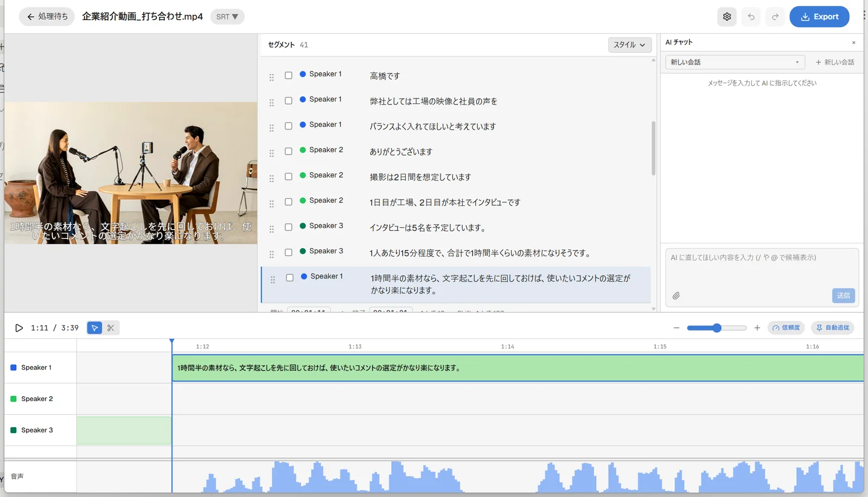
Task: Tick checkbox for 1日目が工場 segment
Action: (x=289, y=202)
